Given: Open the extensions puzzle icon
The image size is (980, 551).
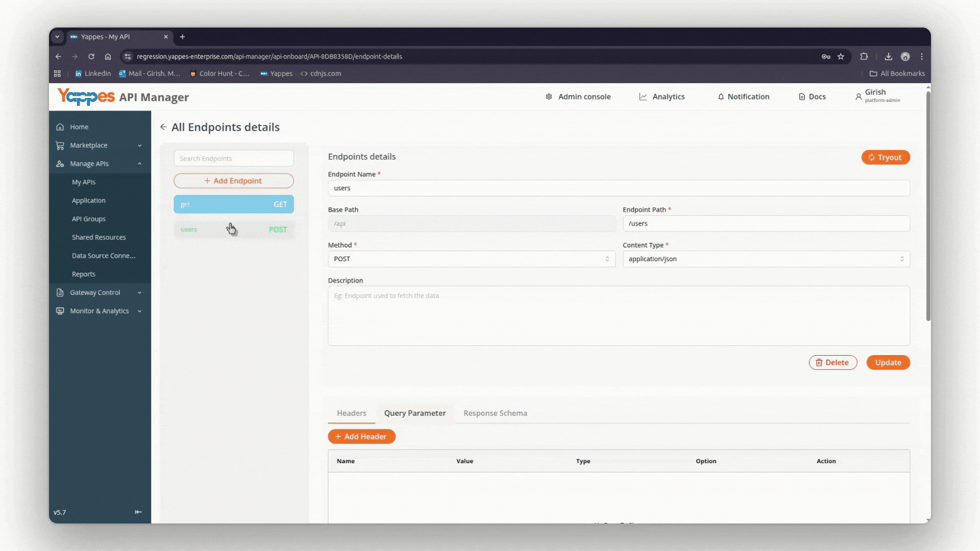Looking at the screenshot, I should pos(864,57).
